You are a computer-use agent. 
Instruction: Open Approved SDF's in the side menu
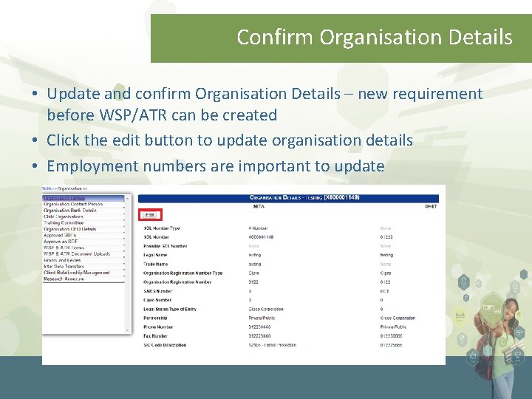pyautogui.click(x=60, y=235)
